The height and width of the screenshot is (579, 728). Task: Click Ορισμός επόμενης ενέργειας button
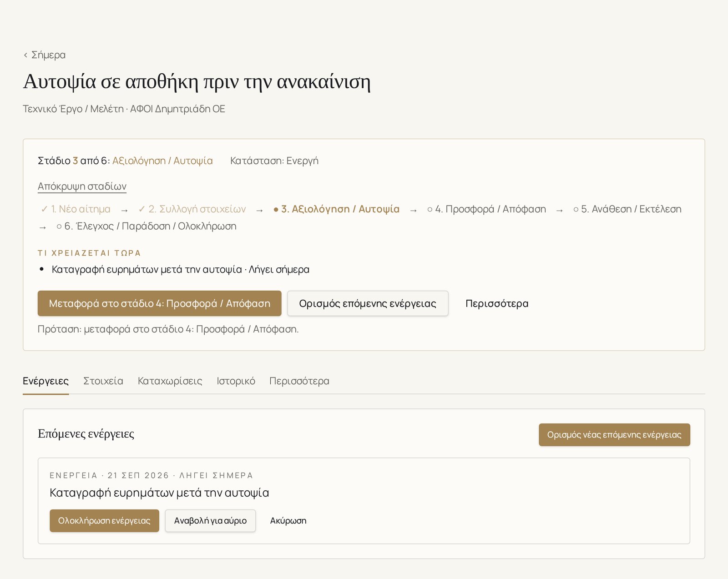pyautogui.click(x=368, y=303)
